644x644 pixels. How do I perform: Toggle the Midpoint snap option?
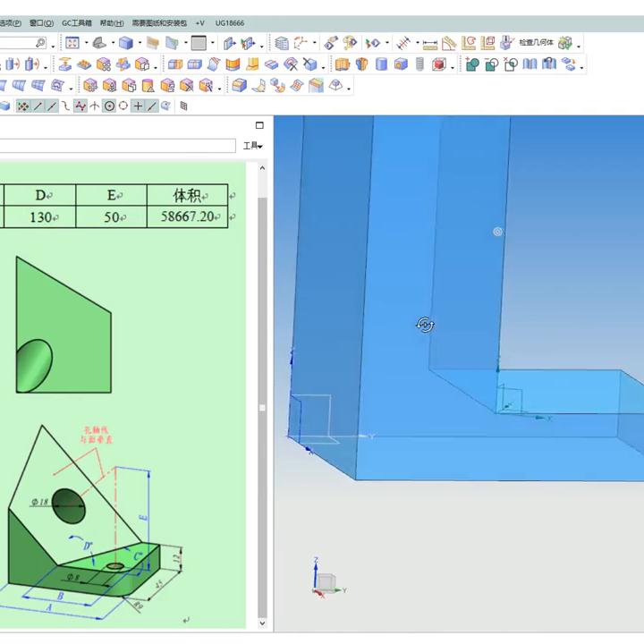pos(52,106)
